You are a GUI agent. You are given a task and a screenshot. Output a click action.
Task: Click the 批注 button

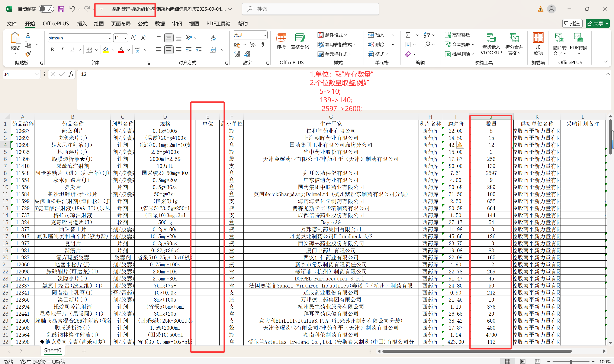point(572,23)
